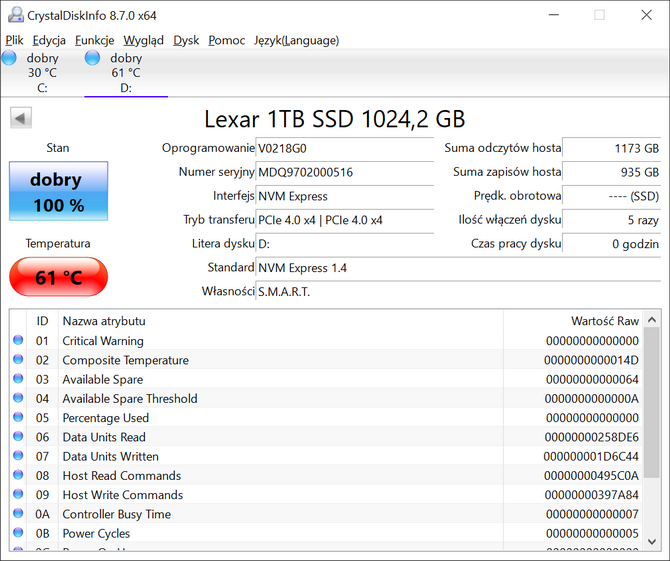
Task: Click the Nazwa atrybutu column header
Action: (281, 321)
